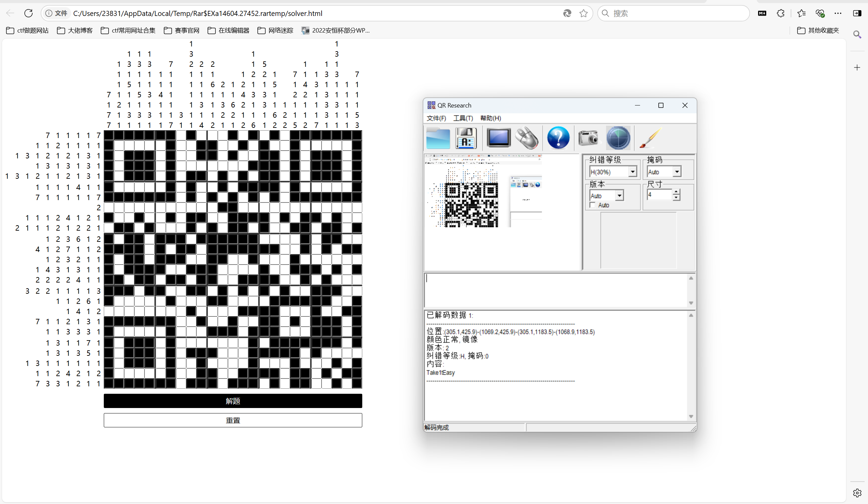The height and width of the screenshot is (504, 868).
Task: Click the 已解码数据 1 heading text
Action: (x=449, y=315)
